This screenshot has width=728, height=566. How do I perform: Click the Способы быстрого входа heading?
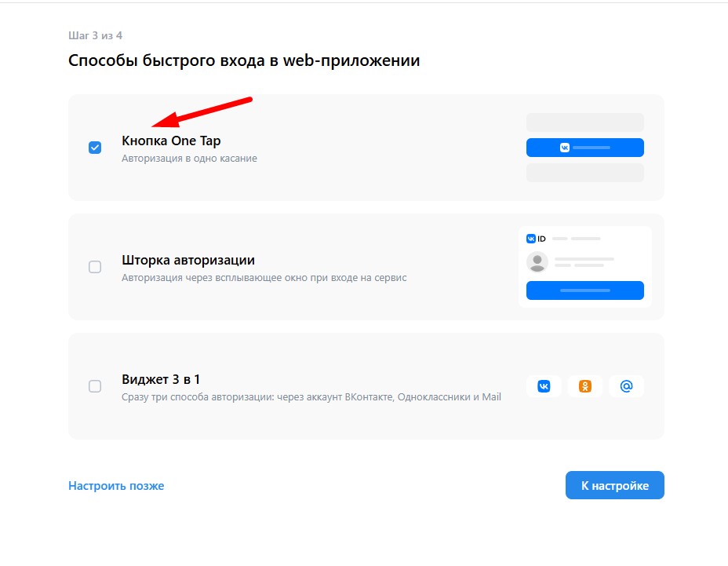[244, 61]
